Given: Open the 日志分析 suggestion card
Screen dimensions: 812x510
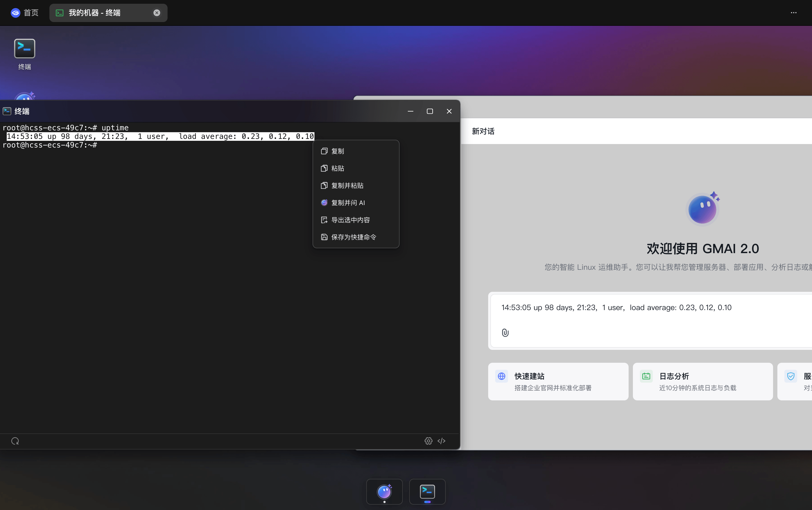Looking at the screenshot, I should 703,382.
